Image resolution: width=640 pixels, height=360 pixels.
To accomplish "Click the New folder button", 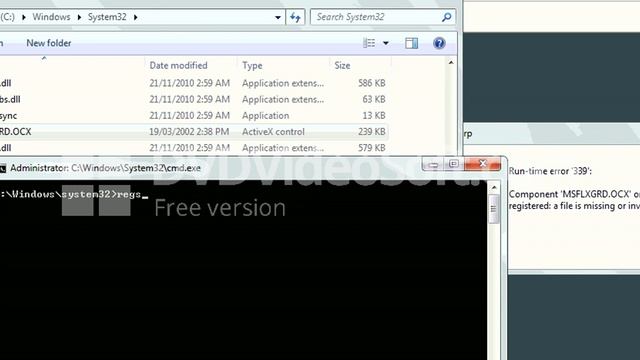I will 49,43.
